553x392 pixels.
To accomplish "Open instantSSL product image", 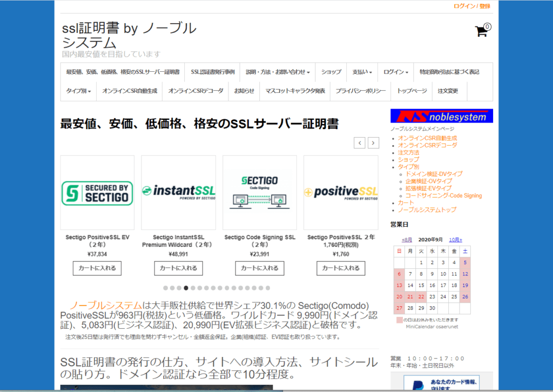I will [178, 193].
